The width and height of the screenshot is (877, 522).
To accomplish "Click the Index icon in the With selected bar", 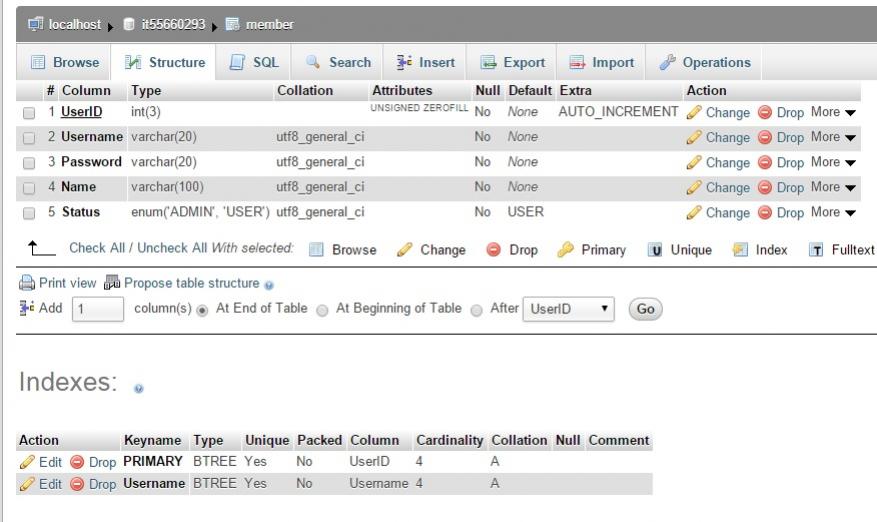I will pyautogui.click(x=740, y=250).
